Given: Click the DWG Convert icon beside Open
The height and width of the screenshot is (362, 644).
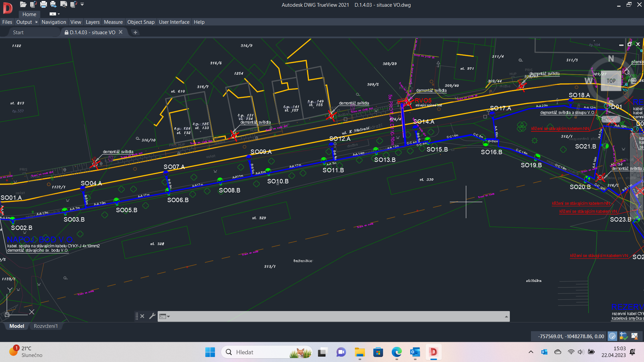Looking at the screenshot, I should pos(33,4).
